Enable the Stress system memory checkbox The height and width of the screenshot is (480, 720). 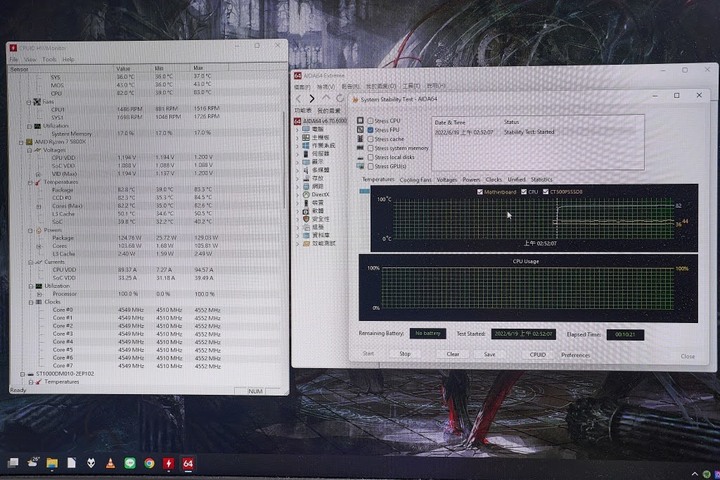point(370,148)
